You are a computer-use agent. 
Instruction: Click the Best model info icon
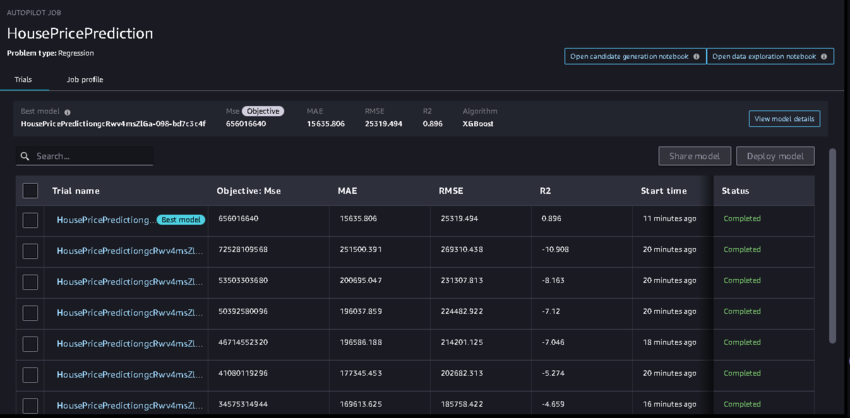click(x=67, y=112)
